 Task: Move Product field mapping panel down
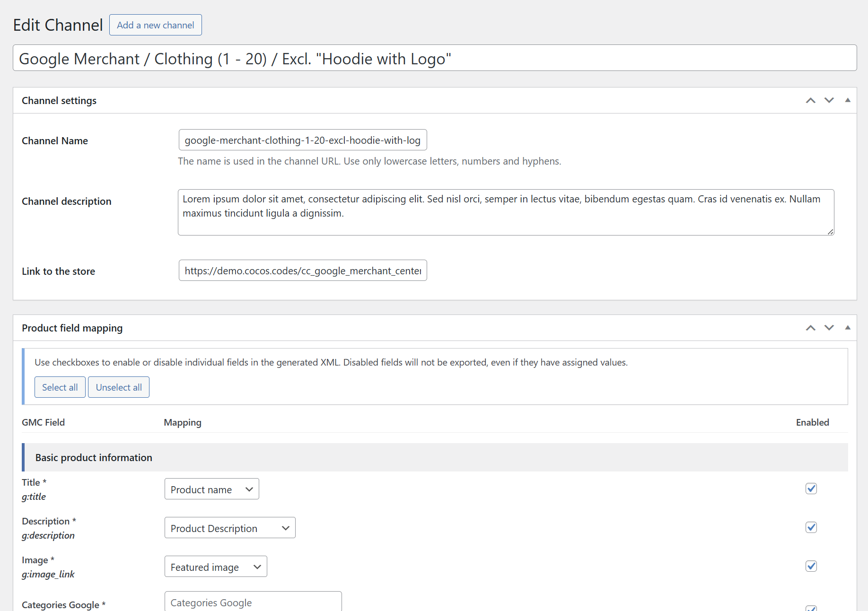[x=829, y=328]
